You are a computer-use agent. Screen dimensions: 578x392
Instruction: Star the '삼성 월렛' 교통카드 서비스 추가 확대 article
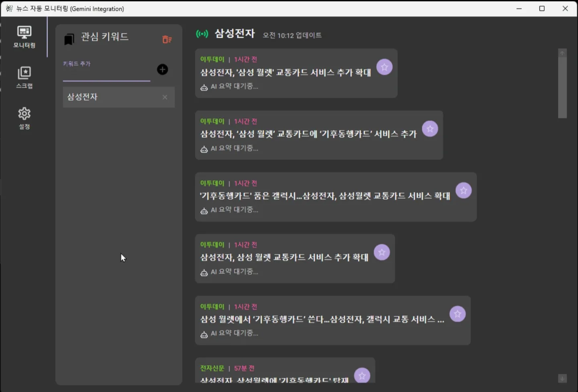[385, 67]
